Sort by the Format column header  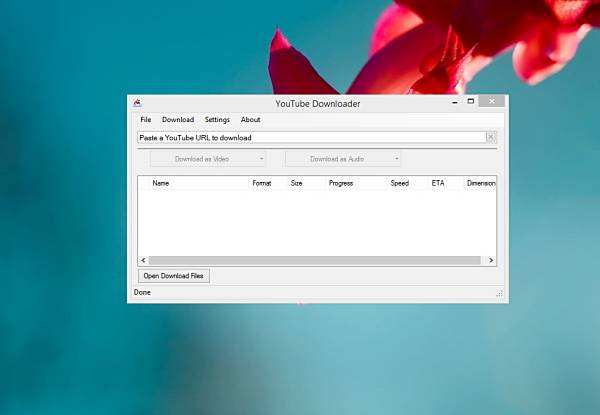tap(262, 183)
